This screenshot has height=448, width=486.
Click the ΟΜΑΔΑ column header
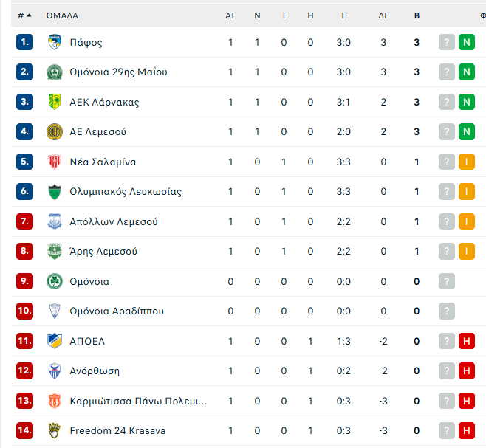click(x=62, y=15)
